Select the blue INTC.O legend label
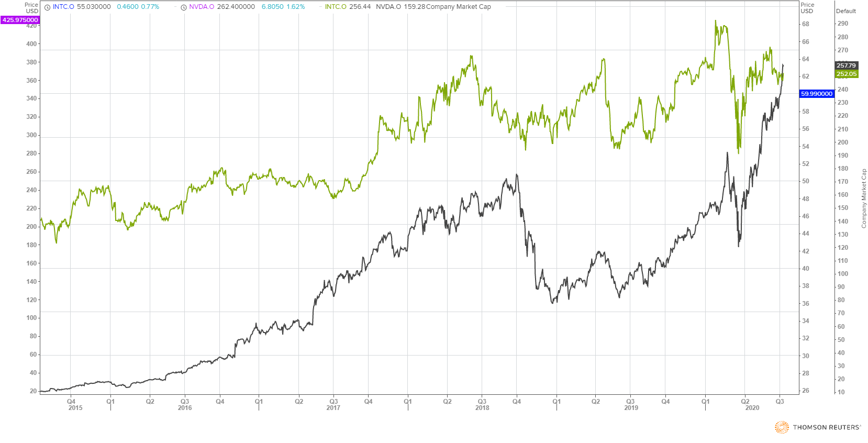 coord(63,7)
